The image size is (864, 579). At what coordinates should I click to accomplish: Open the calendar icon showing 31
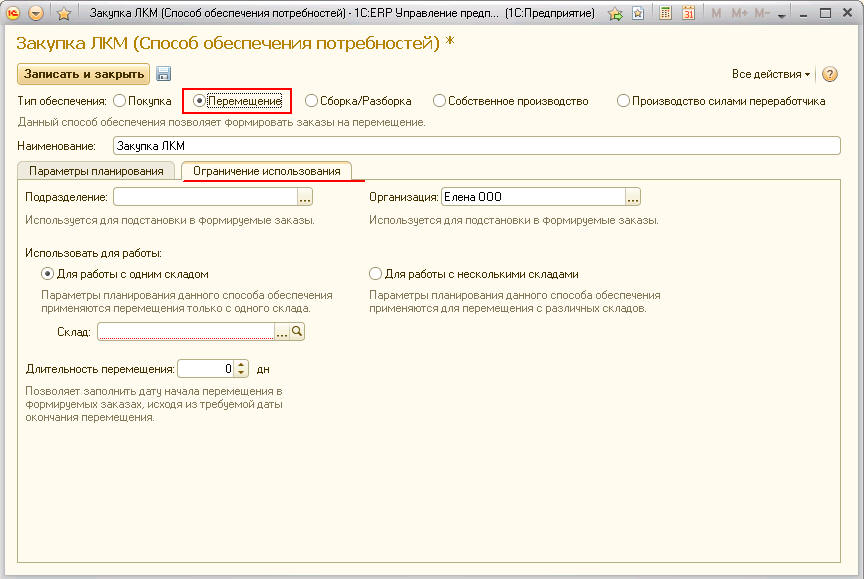click(x=688, y=13)
